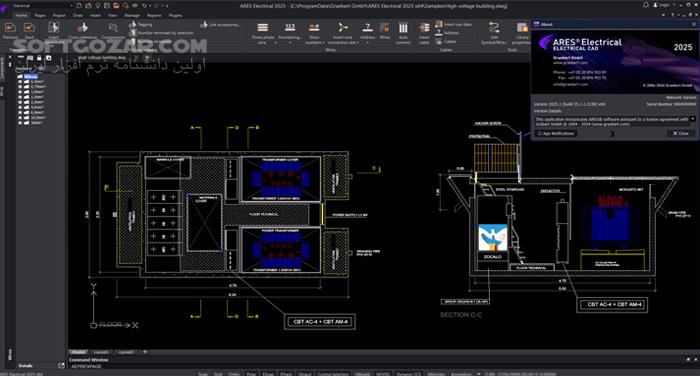700x376 pixels.
Task: Click the Wires ribbon icon
Action: 385,29
